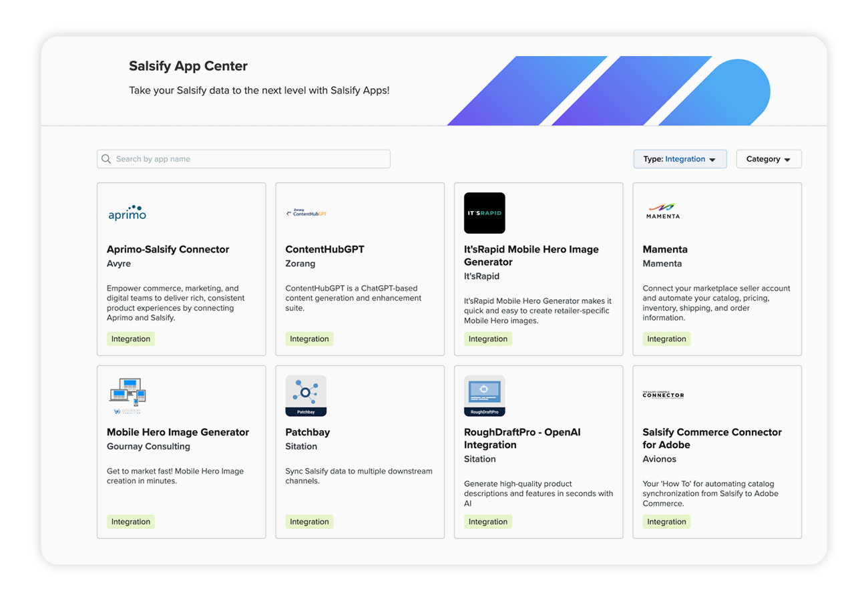868x601 pixels.
Task: Open the Patchbay app title
Action: coord(308,432)
